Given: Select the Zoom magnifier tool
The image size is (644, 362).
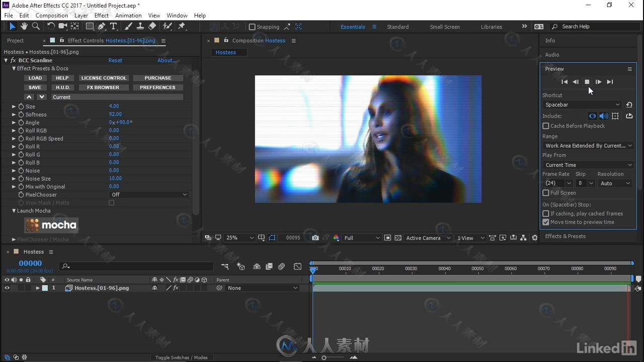Looking at the screenshot, I should (36, 26).
